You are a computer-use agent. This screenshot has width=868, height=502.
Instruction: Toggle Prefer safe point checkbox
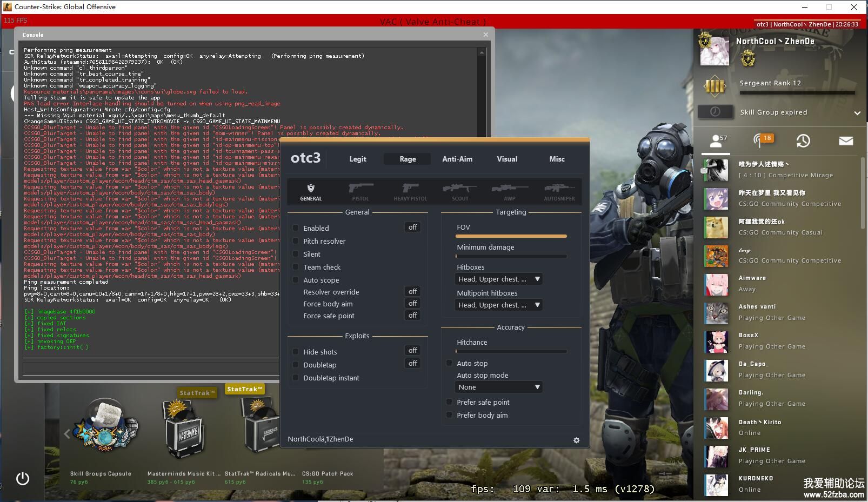click(x=449, y=402)
